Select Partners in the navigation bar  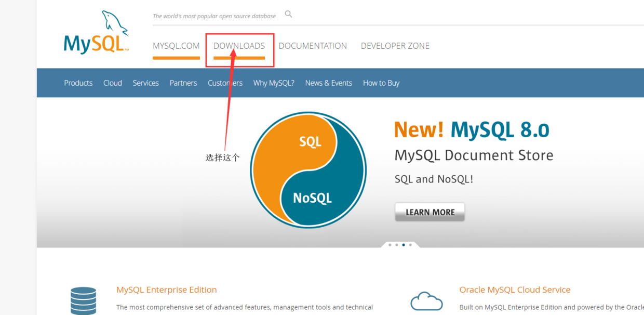point(183,83)
